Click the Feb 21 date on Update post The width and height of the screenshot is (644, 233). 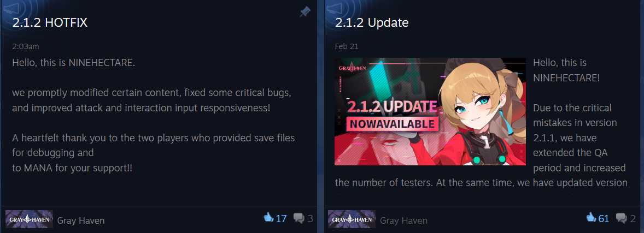point(347,46)
